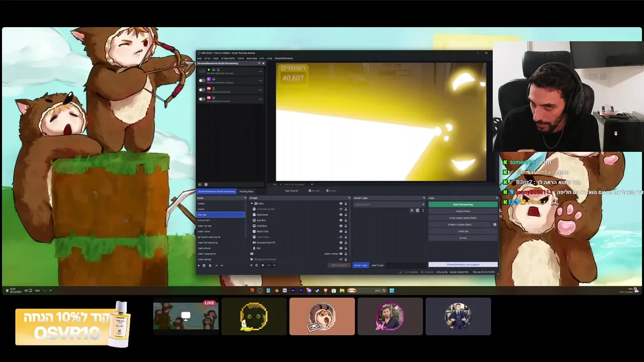The image size is (644, 362).
Task: Open scene filters icon in scenes toolbar
Action: pos(210,265)
